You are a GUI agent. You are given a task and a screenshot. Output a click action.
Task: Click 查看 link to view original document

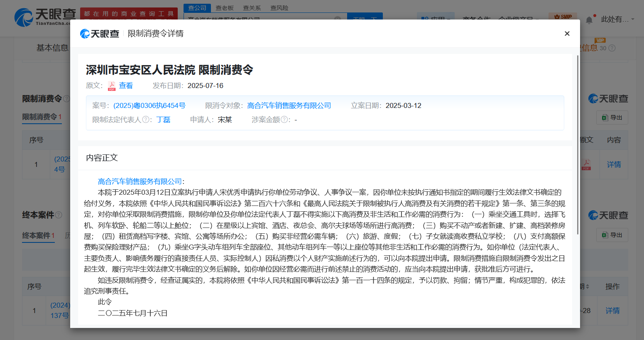tap(126, 86)
